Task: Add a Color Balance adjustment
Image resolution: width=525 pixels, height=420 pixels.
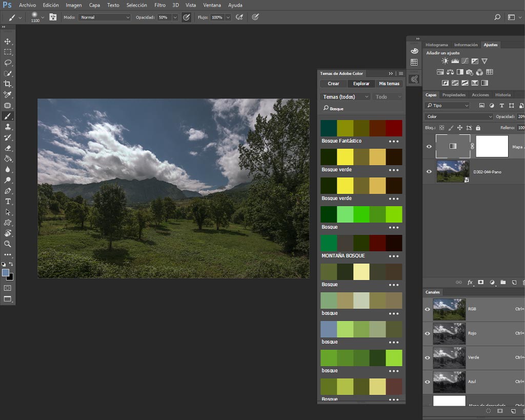Action: (x=450, y=72)
